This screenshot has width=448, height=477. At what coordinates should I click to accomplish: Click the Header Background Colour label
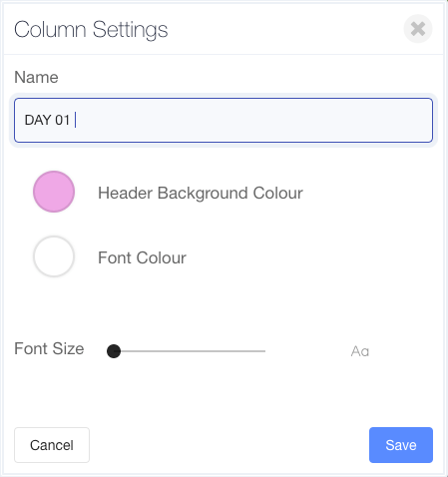201,193
